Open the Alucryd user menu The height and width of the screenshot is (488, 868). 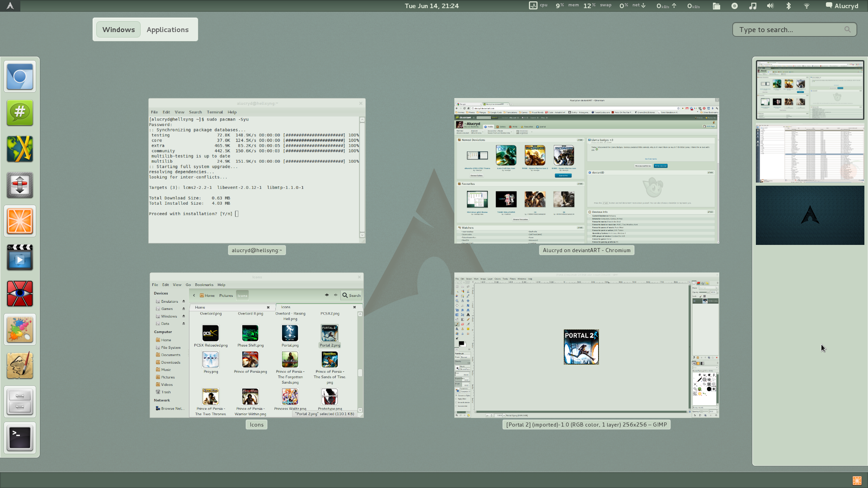(x=842, y=6)
